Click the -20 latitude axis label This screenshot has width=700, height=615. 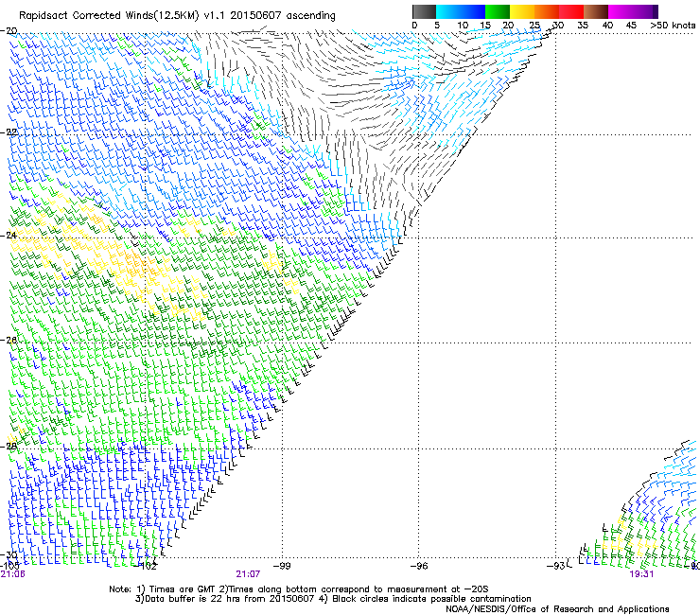[9, 31]
